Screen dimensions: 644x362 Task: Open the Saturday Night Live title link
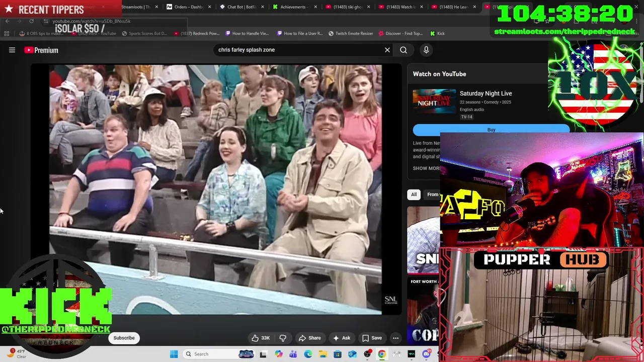pyautogui.click(x=486, y=94)
